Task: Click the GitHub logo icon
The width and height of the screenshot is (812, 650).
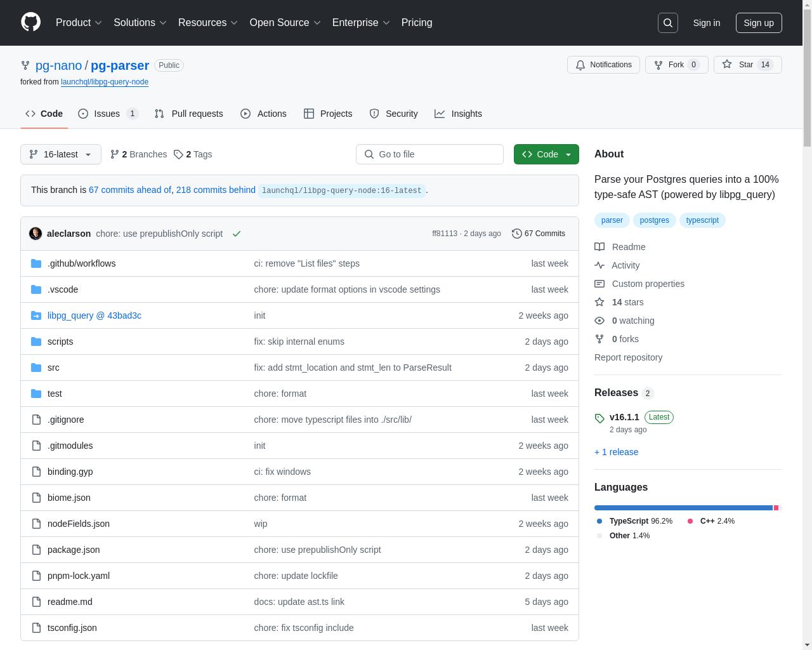Action: (x=30, y=22)
